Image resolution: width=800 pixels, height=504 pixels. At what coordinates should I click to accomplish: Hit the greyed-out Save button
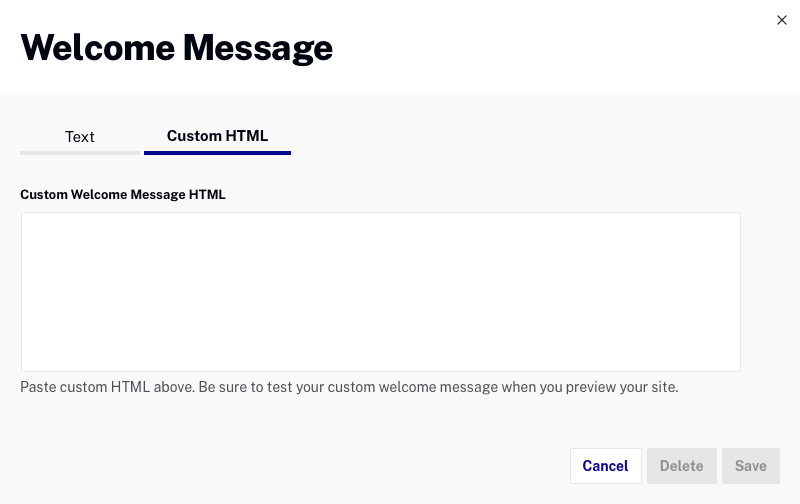[751, 466]
